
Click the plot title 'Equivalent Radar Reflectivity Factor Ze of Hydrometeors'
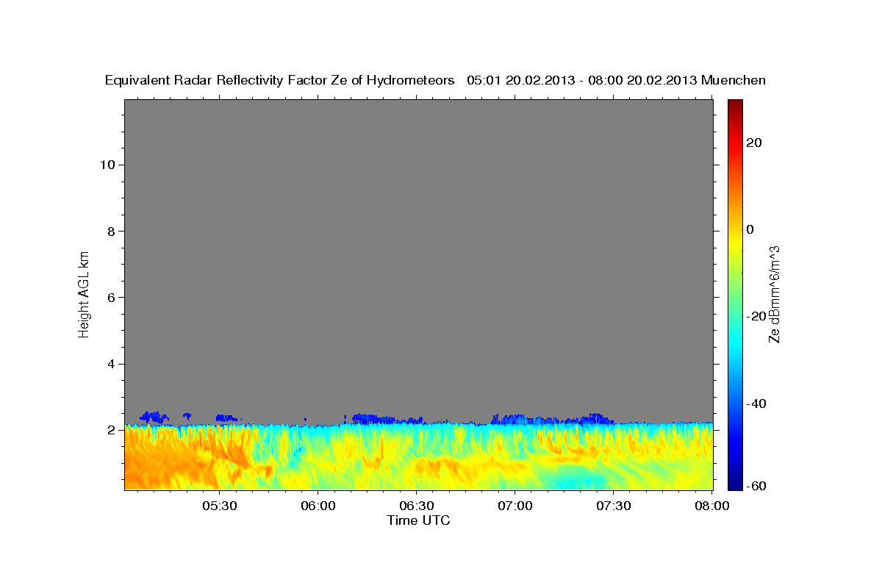(x=279, y=80)
